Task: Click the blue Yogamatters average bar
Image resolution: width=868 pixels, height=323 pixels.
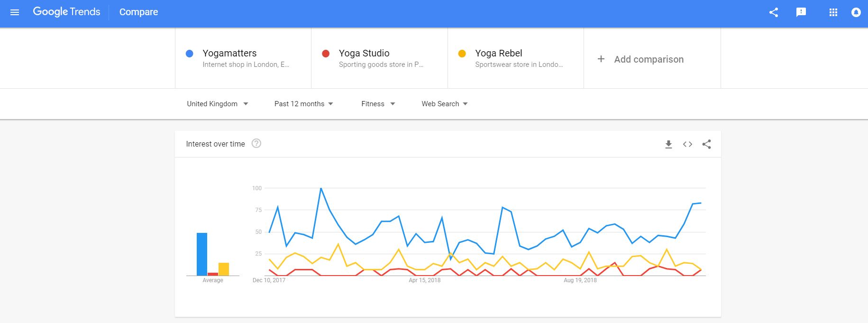Action: click(202, 254)
